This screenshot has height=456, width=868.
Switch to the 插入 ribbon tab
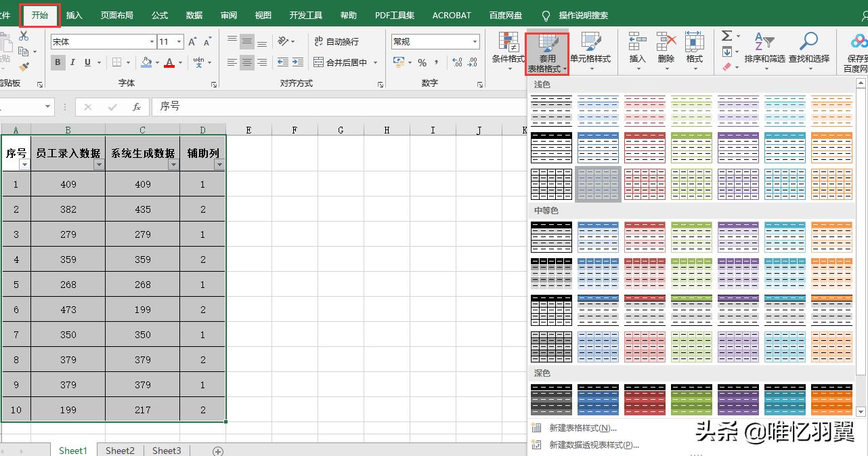click(x=74, y=15)
